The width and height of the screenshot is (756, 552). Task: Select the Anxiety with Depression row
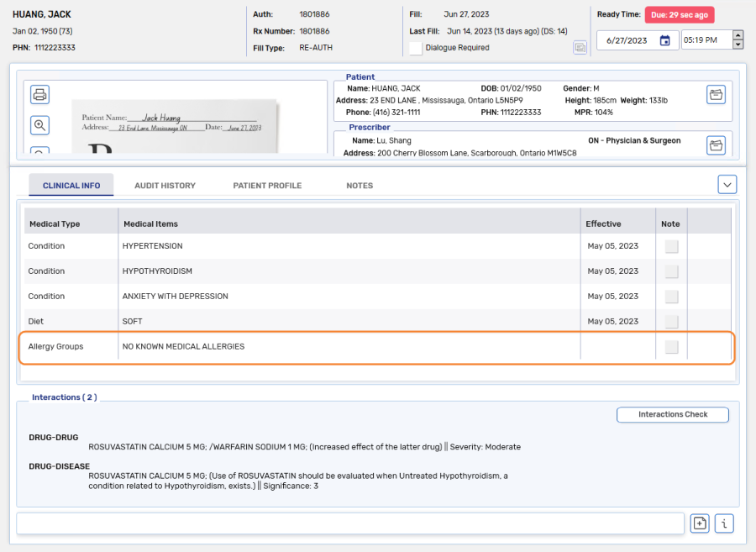click(175, 297)
